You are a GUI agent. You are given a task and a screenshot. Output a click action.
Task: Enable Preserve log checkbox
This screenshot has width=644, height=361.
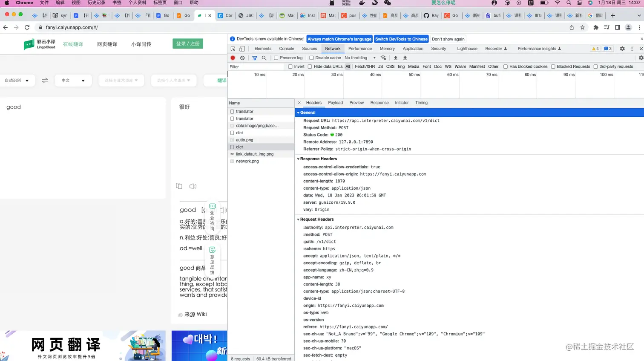(276, 58)
